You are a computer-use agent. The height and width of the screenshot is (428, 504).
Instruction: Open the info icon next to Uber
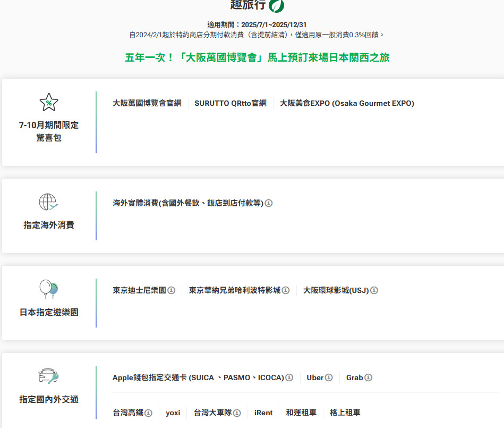point(329,377)
